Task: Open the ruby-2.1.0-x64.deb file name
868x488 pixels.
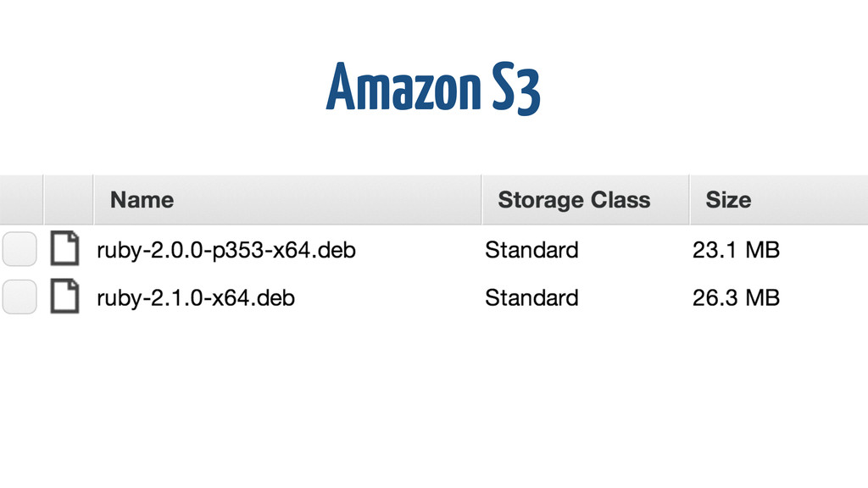Action: coord(196,298)
